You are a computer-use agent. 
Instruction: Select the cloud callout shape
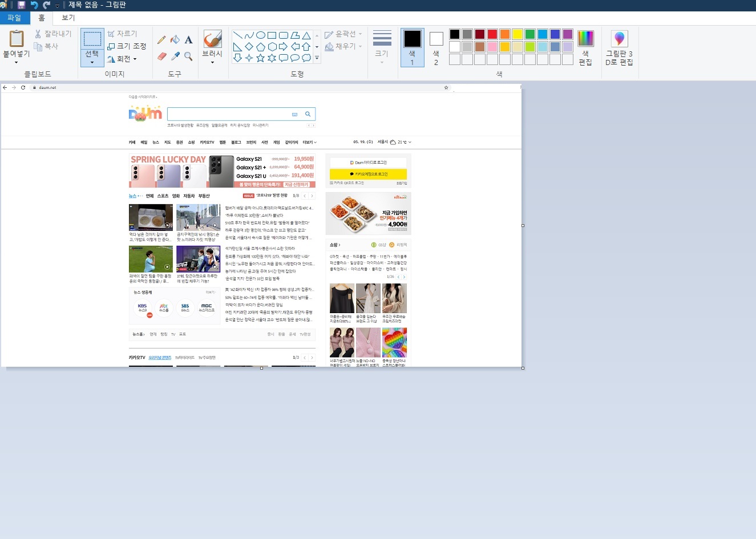306,58
